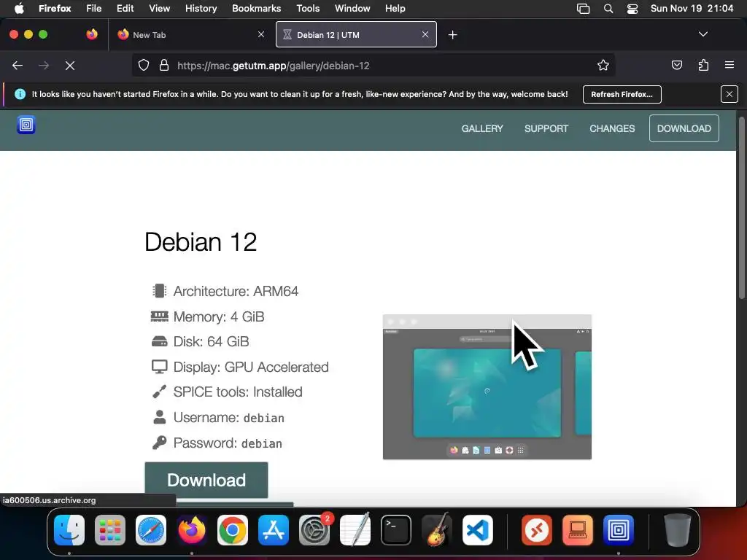The image size is (747, 560).
Task: Click the Firefox app menu
Action: tap(55, 8)
